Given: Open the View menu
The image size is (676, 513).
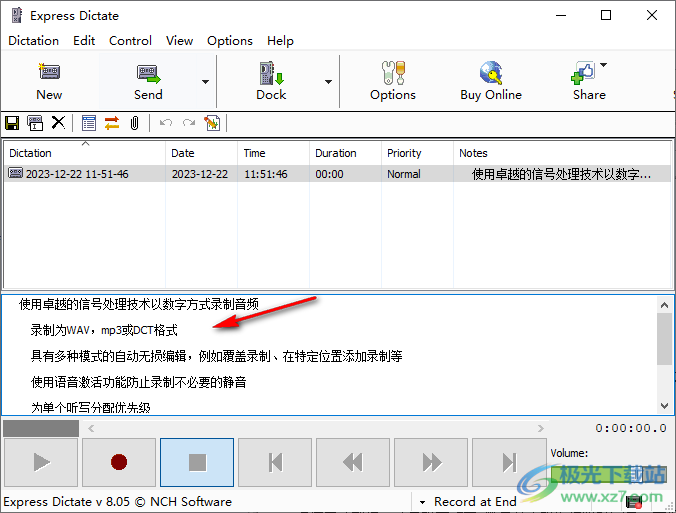Looking at the screenshot, I should click(179, 41).
